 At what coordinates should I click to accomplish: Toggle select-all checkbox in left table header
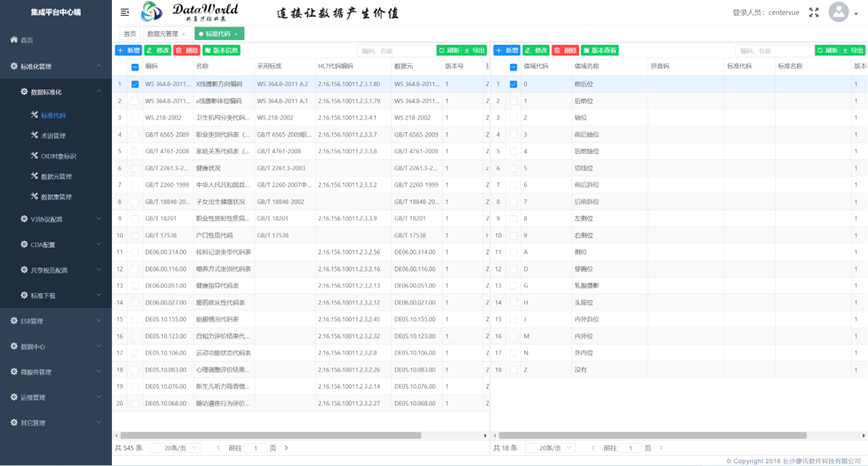135,67
